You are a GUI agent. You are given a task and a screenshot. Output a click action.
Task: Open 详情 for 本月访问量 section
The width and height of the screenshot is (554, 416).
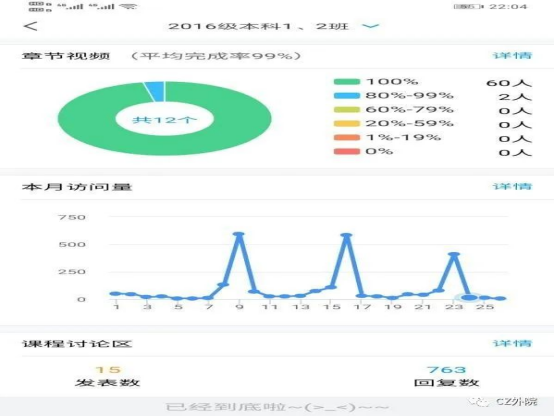[512, 186]
